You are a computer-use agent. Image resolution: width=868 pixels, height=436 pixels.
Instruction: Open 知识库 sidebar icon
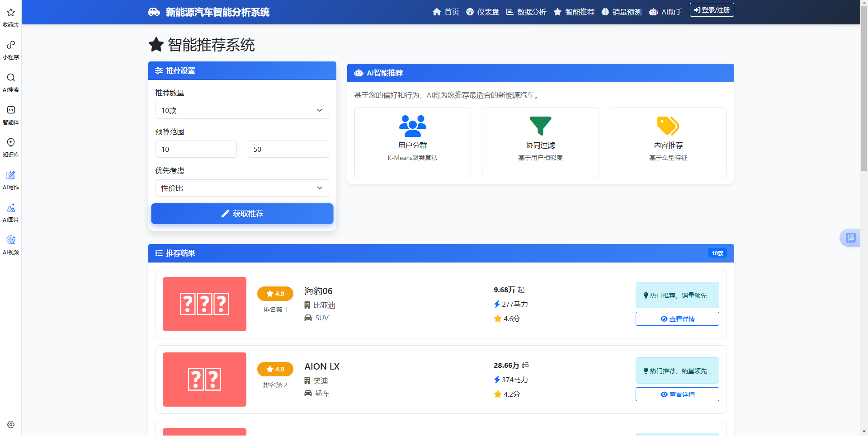click(x=11, y=142)
